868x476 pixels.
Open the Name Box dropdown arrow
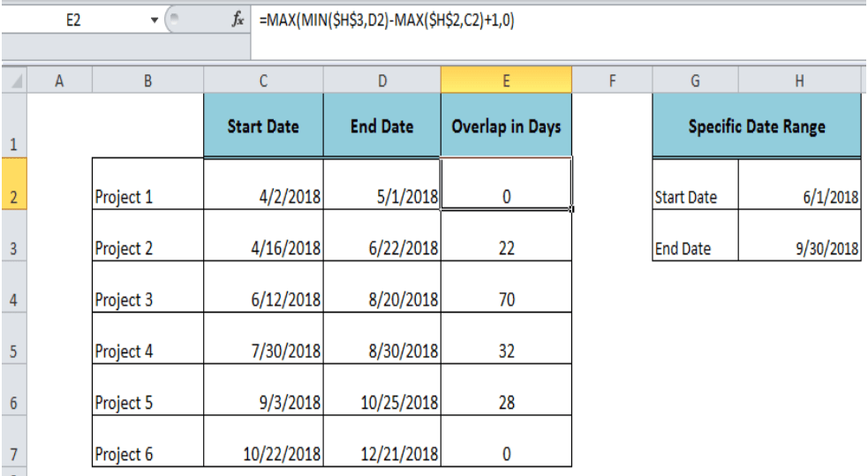(x=155, y=20)
